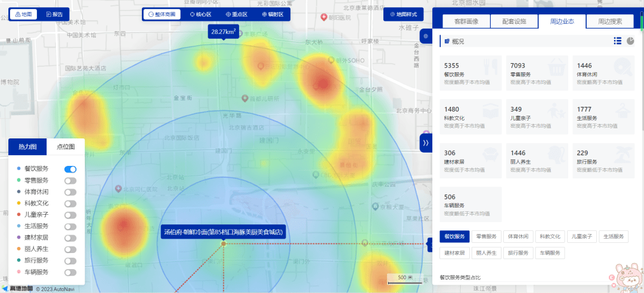Enable the 科教文化 heatmap toggle
Screen dimensions: 644x293
[70, 203]
